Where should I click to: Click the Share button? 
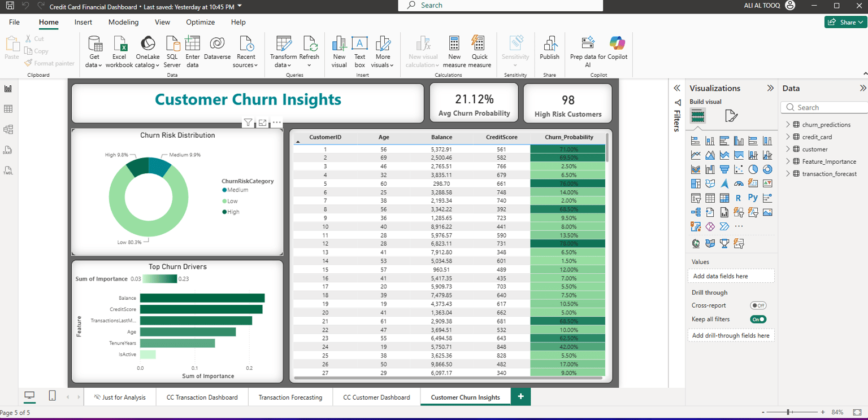click(845, 22)
